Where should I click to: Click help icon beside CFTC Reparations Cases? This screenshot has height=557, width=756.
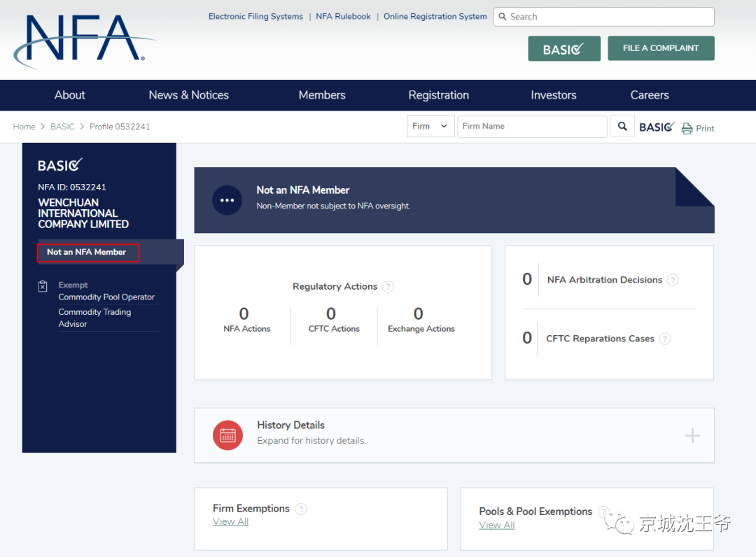click(665, 339)
